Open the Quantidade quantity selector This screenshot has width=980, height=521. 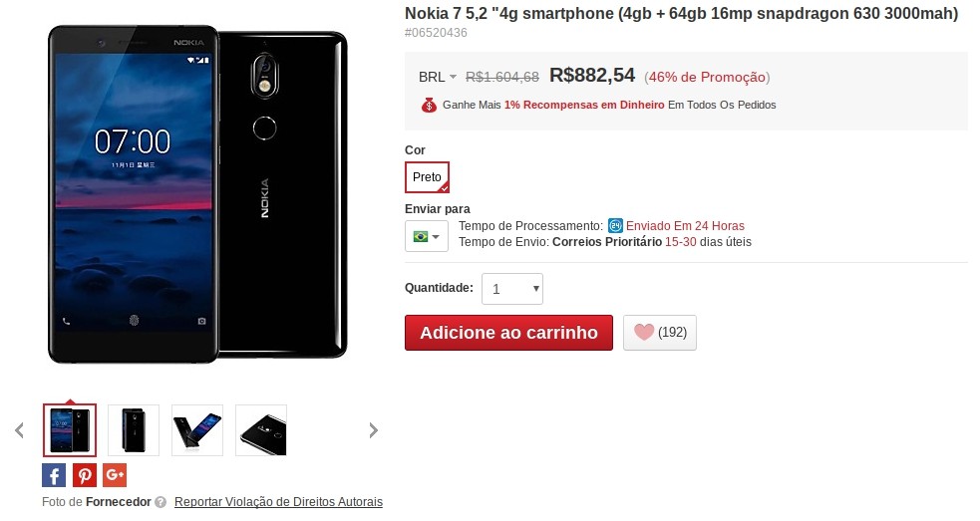(x=511, y=289)
